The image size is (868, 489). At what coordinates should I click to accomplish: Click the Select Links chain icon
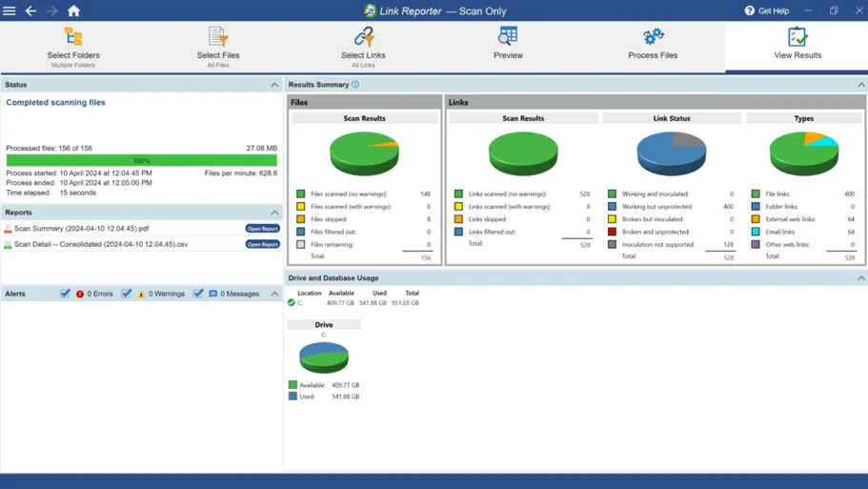click(x=363, y=37)
